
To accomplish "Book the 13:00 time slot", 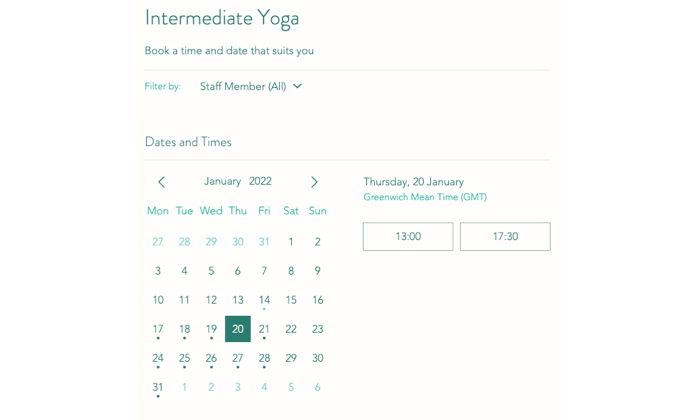I will (408, 237).
